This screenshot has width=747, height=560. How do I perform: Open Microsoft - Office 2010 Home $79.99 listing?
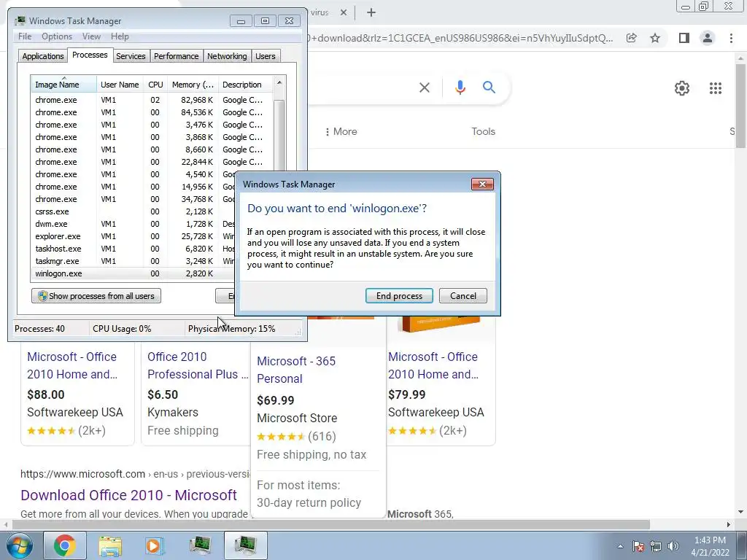pos(433,365)
